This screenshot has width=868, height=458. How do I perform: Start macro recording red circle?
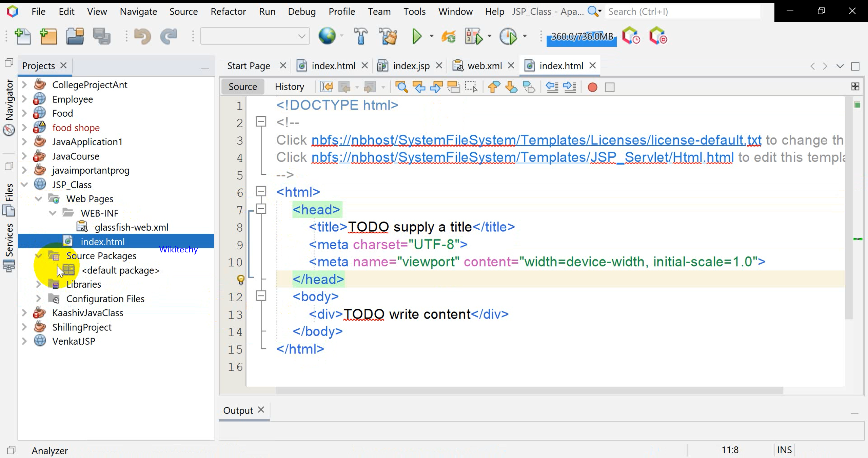(592, 87)
